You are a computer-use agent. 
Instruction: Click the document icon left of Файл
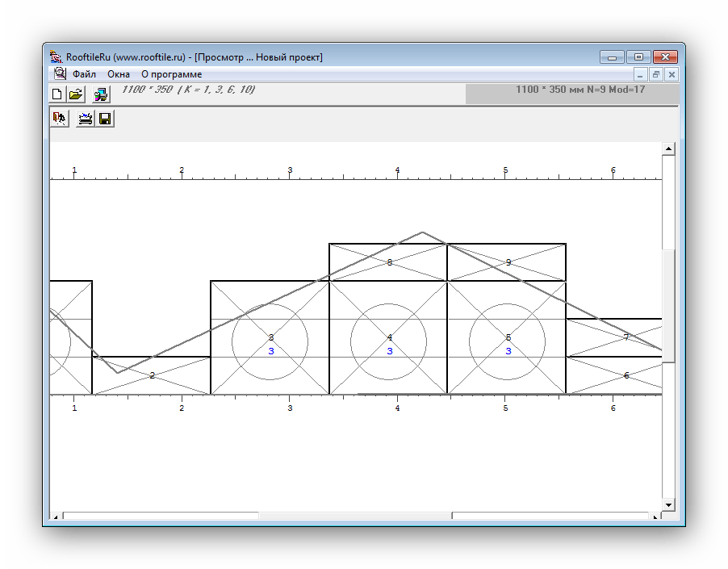(x=60, y=73)
